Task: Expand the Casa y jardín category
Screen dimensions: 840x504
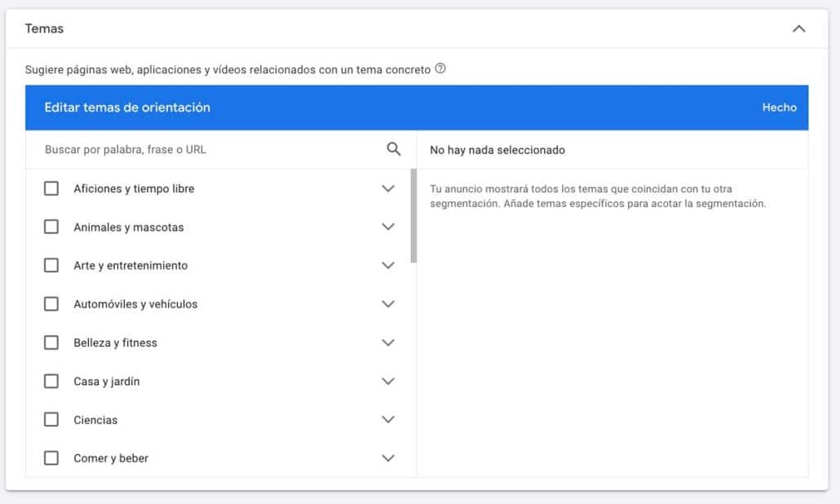Action: pos(388,381)
